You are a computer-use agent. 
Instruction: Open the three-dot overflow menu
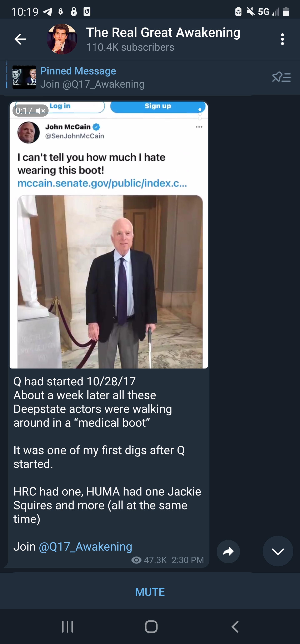282,39
